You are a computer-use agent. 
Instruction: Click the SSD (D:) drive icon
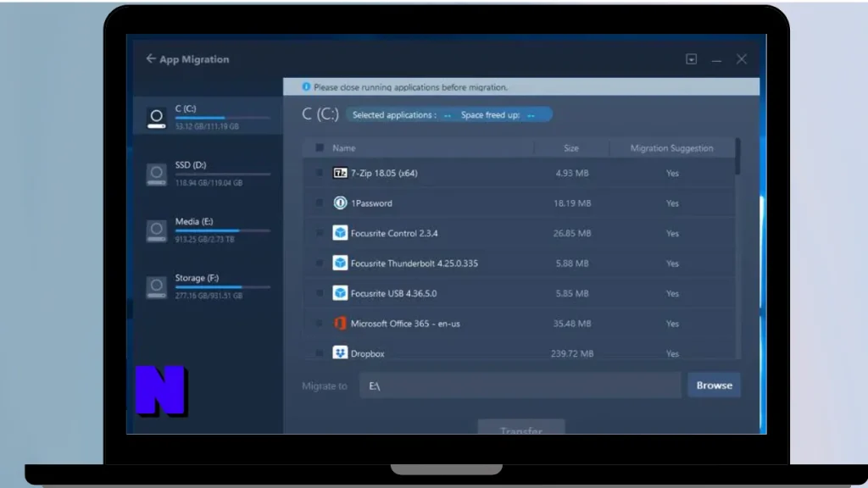pyautogui.click(x=156, y=175)
